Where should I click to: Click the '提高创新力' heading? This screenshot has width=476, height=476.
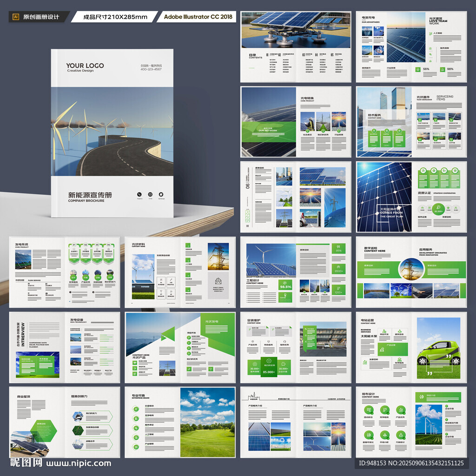point(79,396)
